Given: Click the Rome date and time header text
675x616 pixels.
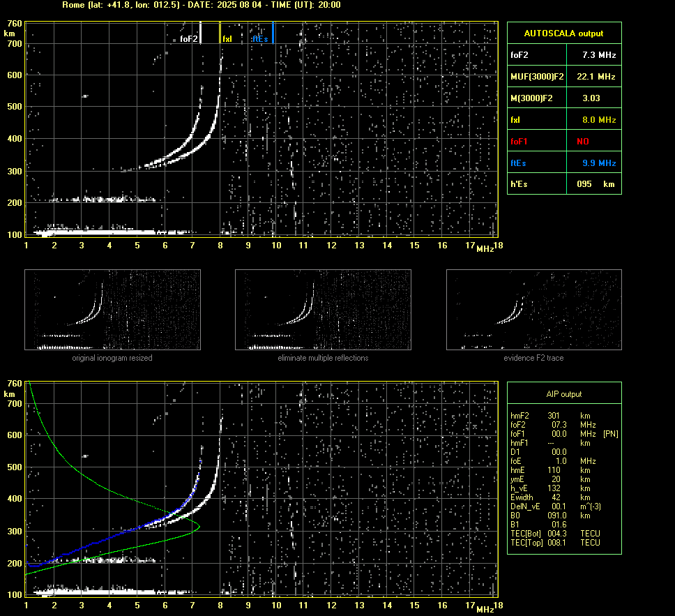Looking at the screenshot, I should click(202, 5).
